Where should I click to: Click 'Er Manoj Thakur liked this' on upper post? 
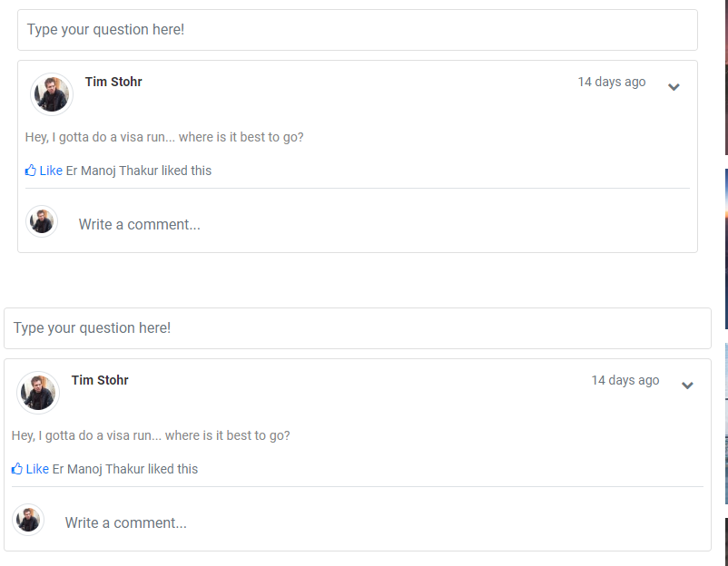tap(139, 171)
